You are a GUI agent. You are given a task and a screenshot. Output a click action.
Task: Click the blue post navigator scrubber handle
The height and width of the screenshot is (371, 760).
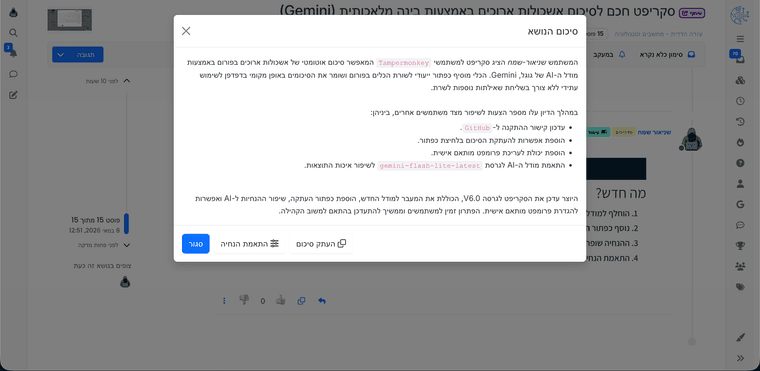tap(127, 224)
